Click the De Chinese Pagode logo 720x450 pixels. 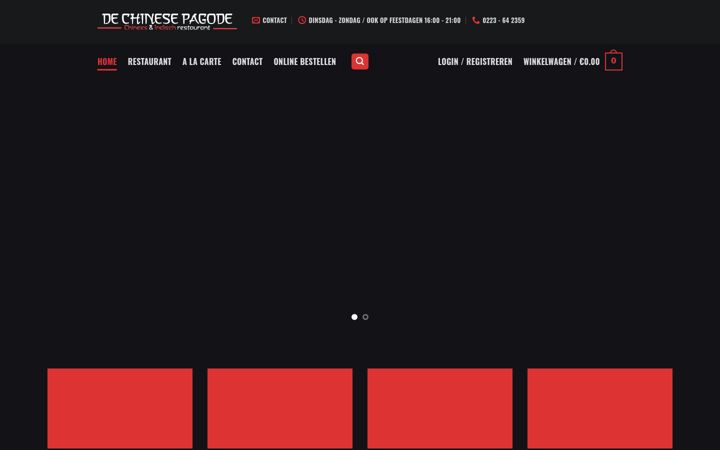click(167, 21)
